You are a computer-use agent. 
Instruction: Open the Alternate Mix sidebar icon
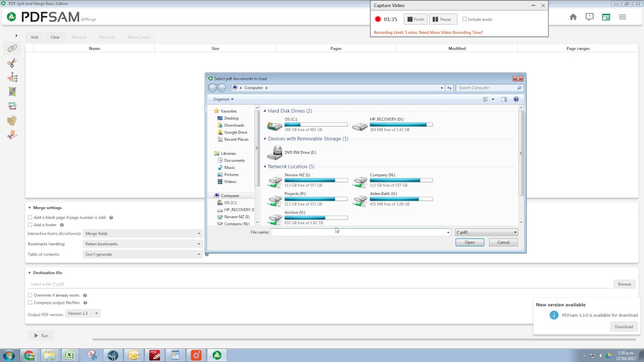coord(12,92)
